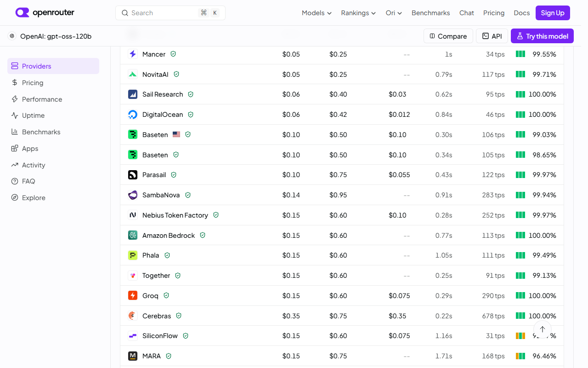Click the Sail Research provider logo
Image resolution: width=588 pixels, height=368 pixels.
point(133,94)
